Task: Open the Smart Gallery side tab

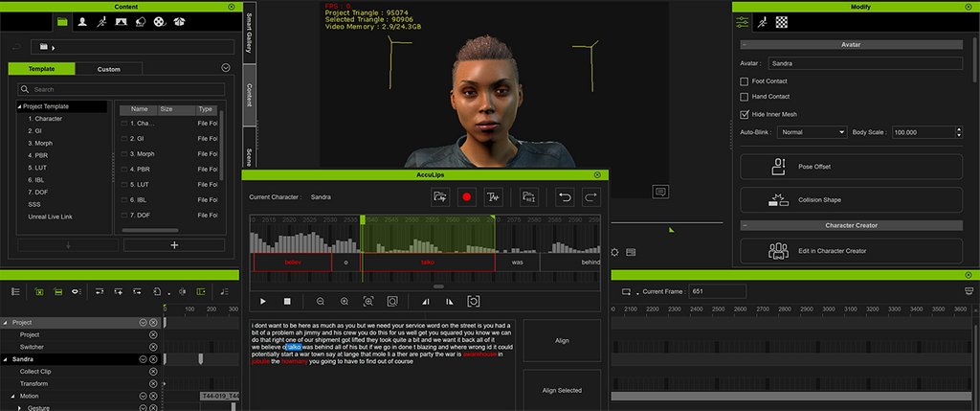Action: tap(249, 33)
